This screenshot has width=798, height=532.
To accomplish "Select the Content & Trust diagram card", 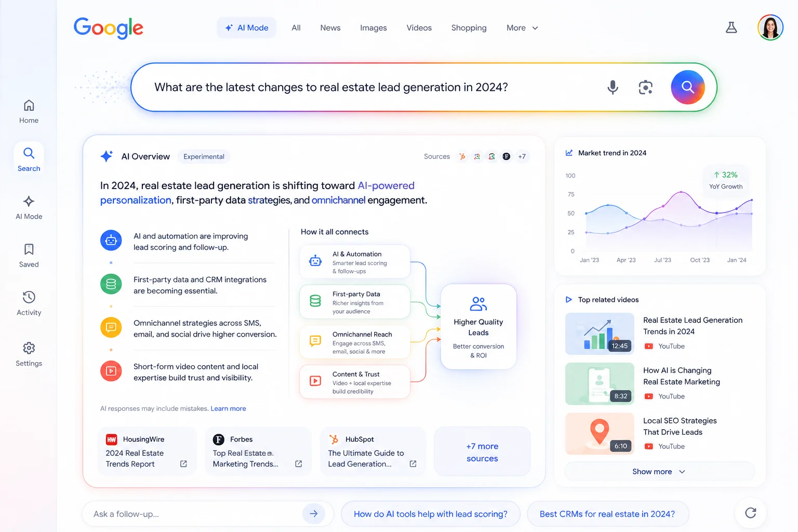I will [355, 382].
